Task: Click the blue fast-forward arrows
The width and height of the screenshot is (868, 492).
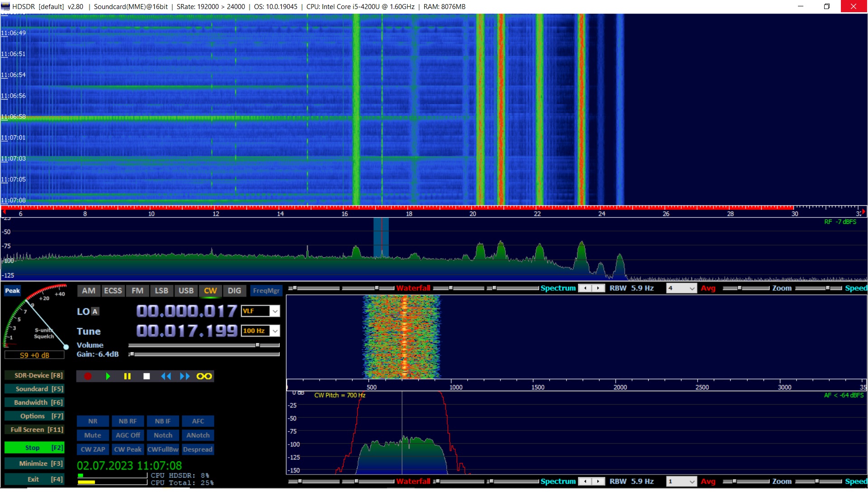Action: click(184, 376)
